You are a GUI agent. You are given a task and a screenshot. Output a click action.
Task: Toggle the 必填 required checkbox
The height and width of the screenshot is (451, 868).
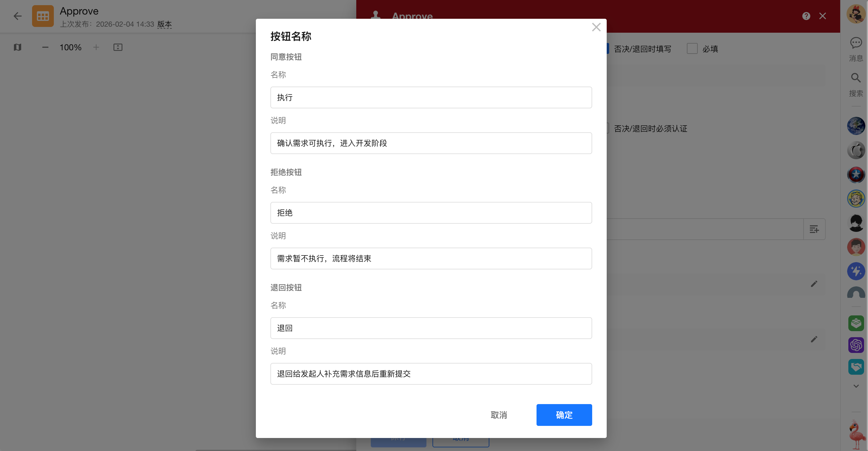tap(692, 48)
